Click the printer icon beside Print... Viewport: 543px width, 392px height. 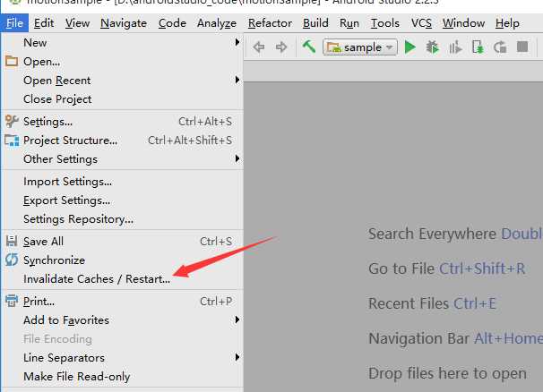click(x=12, y=301)
